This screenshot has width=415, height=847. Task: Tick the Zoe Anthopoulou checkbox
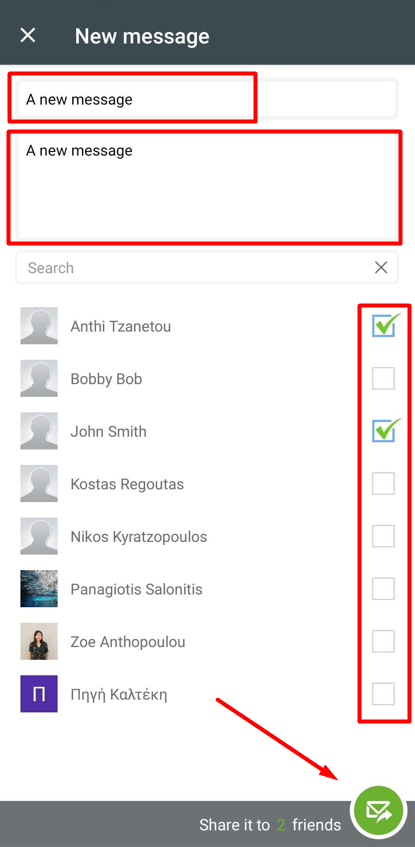[x=383, y=641]
